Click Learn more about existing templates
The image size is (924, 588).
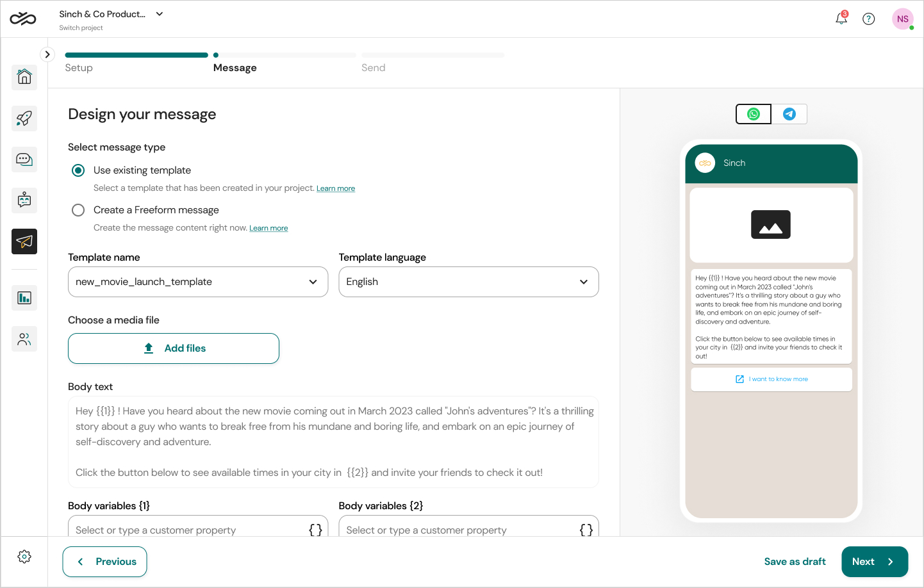[x=336, y=188]
